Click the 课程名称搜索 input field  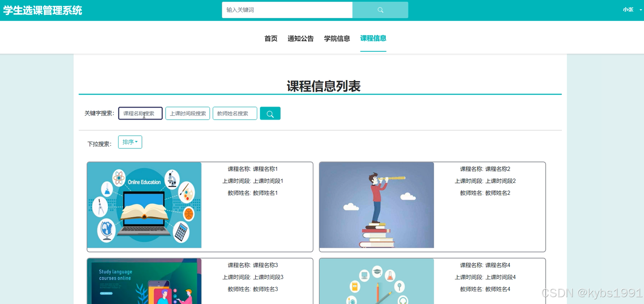point(140,114)
